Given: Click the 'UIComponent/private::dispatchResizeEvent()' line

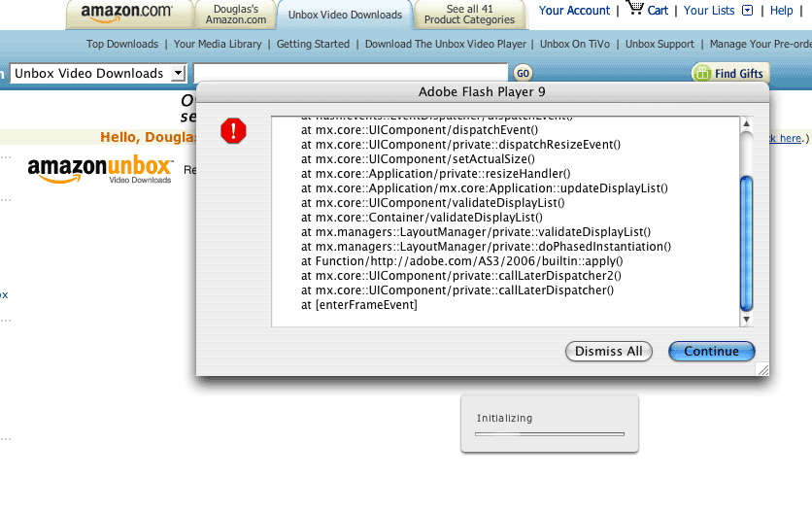Looking at the screenshot, I should (x=461, y=145).
